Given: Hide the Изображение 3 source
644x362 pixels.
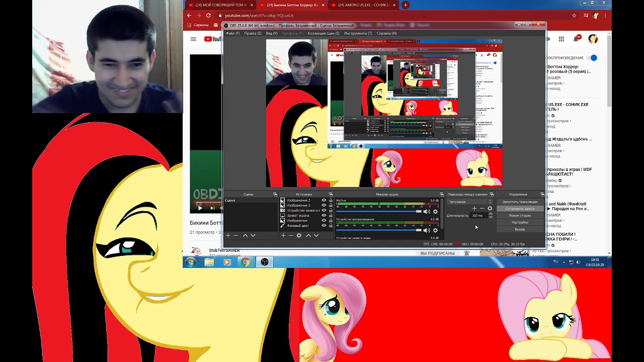Looking at the screenshot, I should tap(324, 205).
